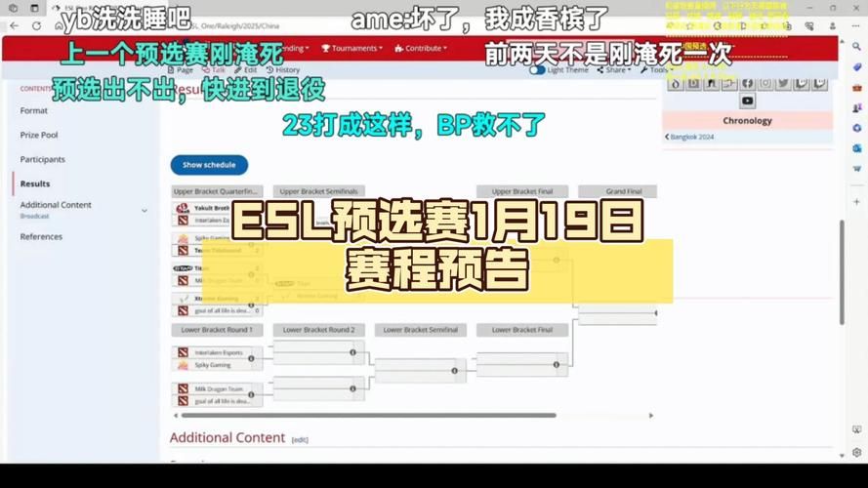868x488 pixels.
Task: Open the tournament's YouTube icon link
Action: (x=747, y=101)
